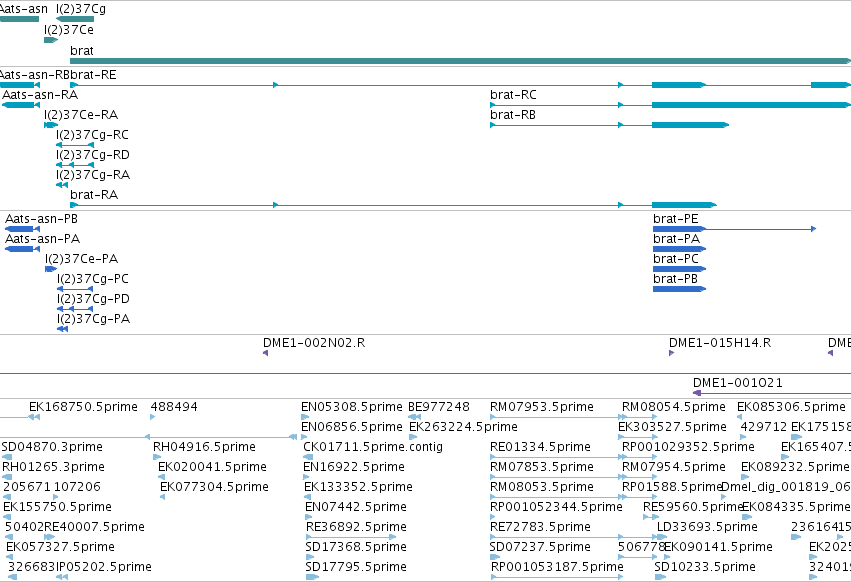The image size is (851, 582).
Task: Select the brat-RB transcript label
Action: click(x=512, y=115)
